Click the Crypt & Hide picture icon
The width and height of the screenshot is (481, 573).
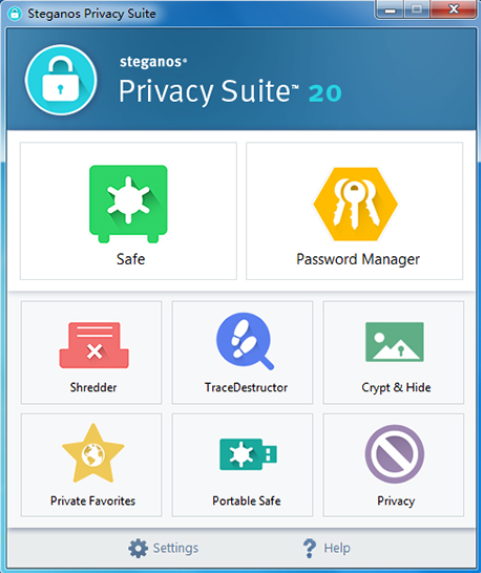pos(395,342)
